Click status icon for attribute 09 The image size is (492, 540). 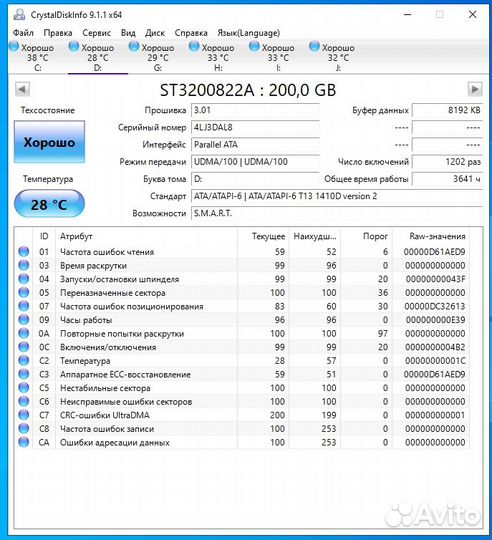coord(24,320)
